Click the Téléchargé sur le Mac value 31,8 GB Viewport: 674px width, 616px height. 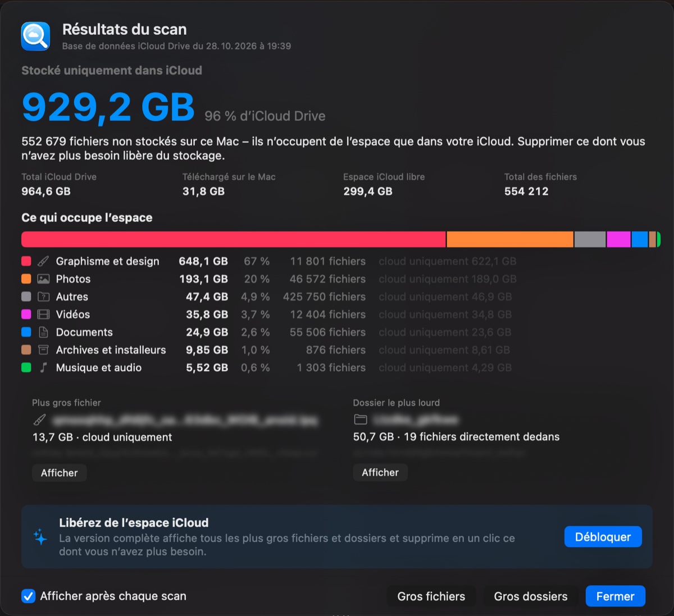point(203,191)
